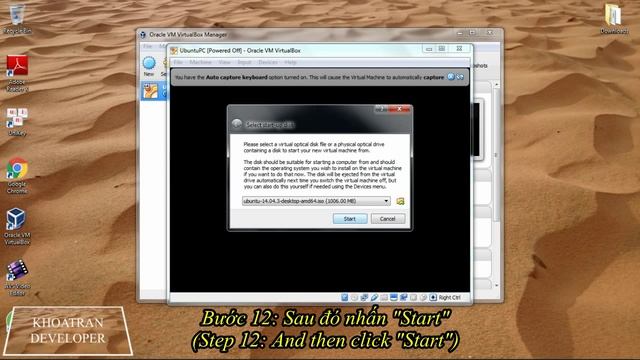Open the File menu of VirtualBox Manager
The height and width of the screenshot is (360, 640).
(147, 46)
